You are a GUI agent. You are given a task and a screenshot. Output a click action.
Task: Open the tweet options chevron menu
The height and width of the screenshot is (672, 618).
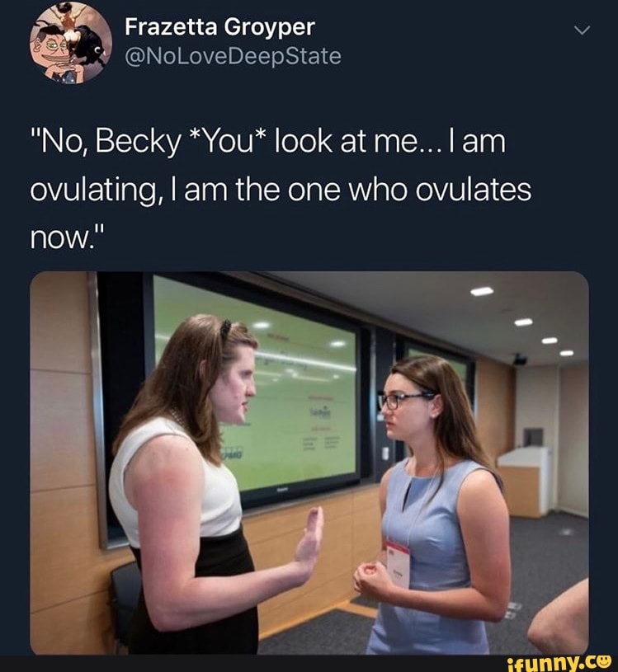(x=582, y=31)
